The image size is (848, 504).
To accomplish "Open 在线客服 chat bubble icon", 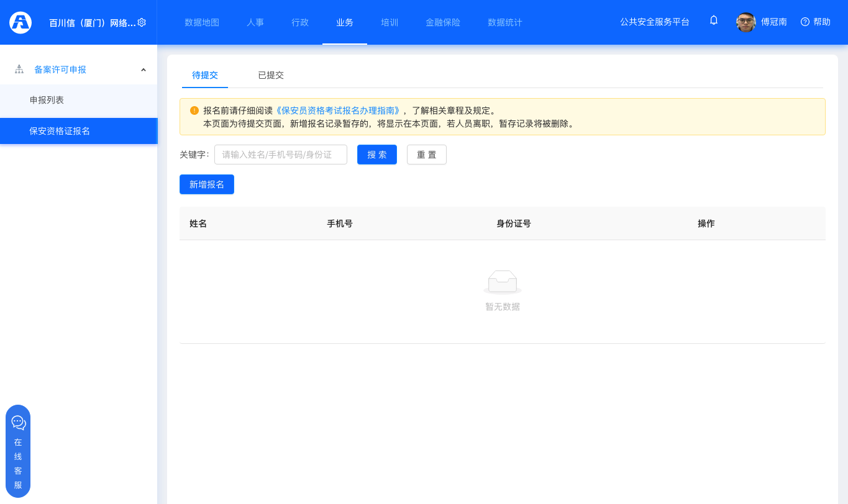I will (x=19, y=423).
